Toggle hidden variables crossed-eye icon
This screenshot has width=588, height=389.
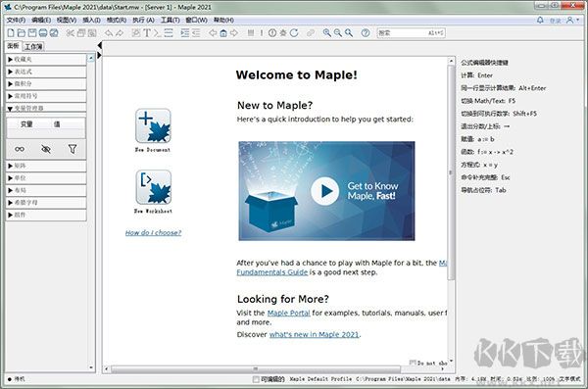click(x=46, y=149)
